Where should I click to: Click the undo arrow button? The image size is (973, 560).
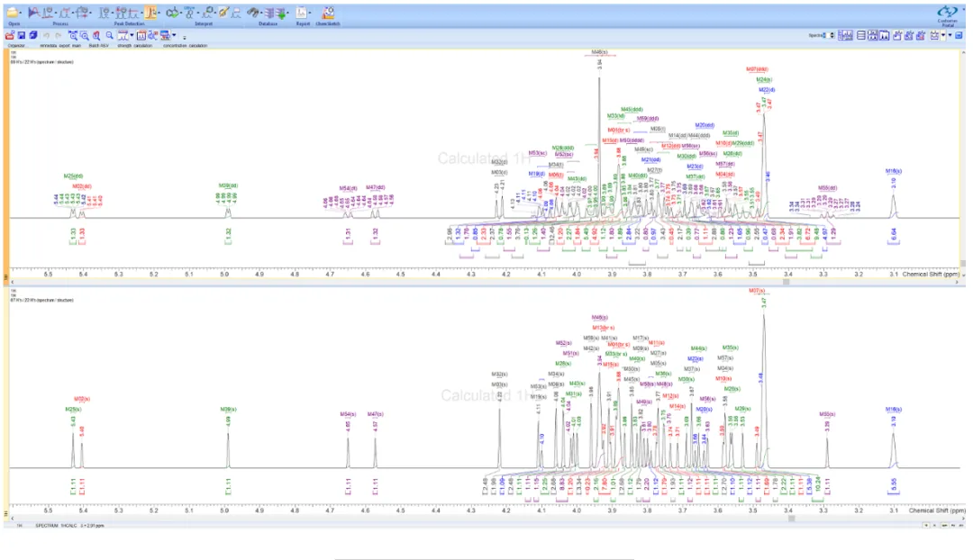click(x=46, y=35)
